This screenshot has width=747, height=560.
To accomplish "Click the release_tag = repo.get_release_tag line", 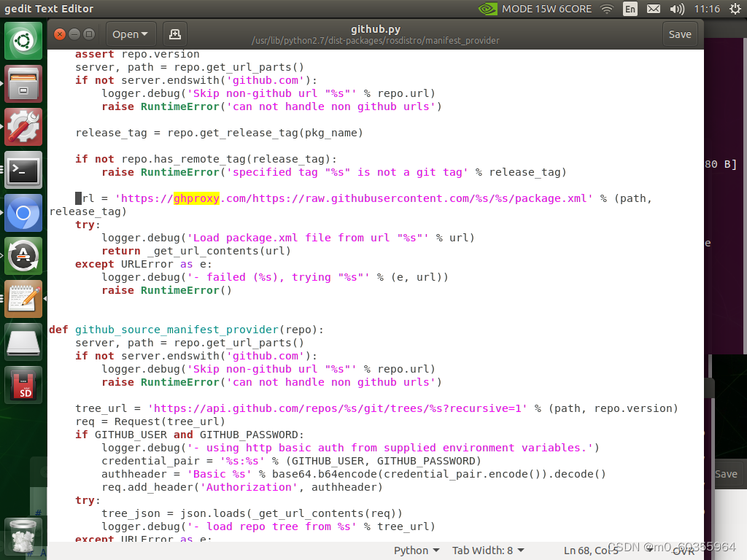I will pos(219,133).
